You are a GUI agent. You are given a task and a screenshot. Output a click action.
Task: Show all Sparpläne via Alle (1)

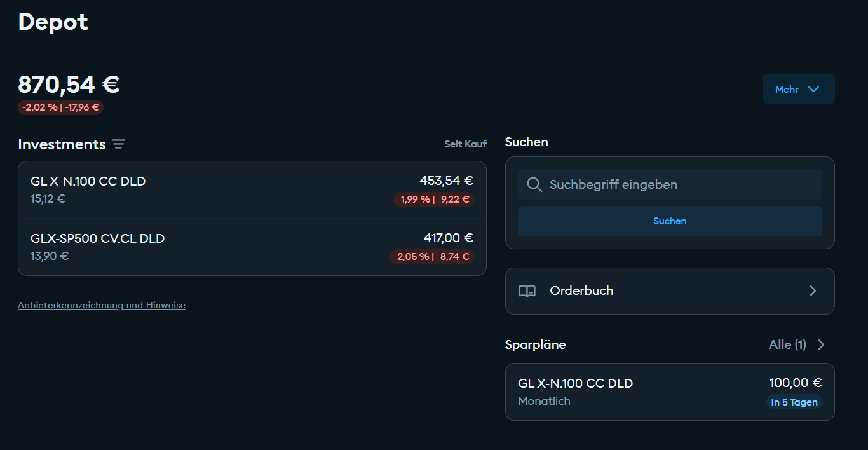[787, 345]
